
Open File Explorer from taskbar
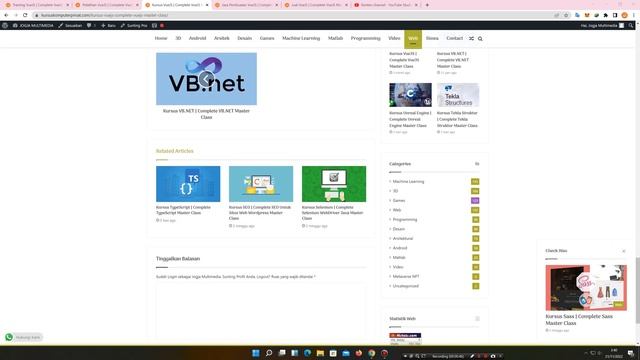pyautogui.click(x=320, y=353)
